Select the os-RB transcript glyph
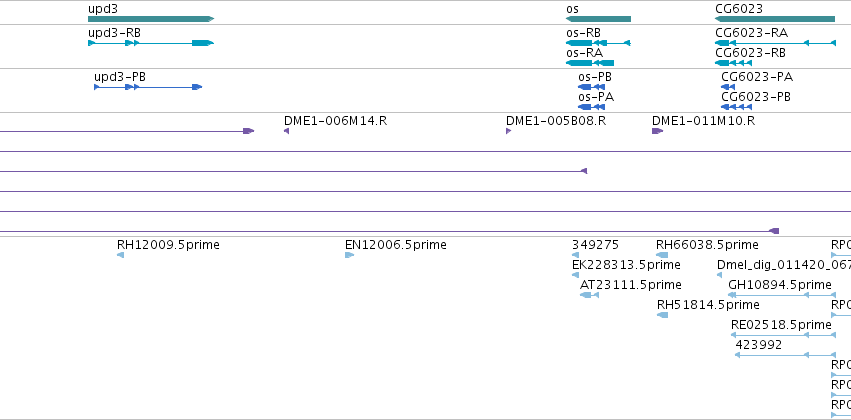851x420 pixels. (598, 43)
